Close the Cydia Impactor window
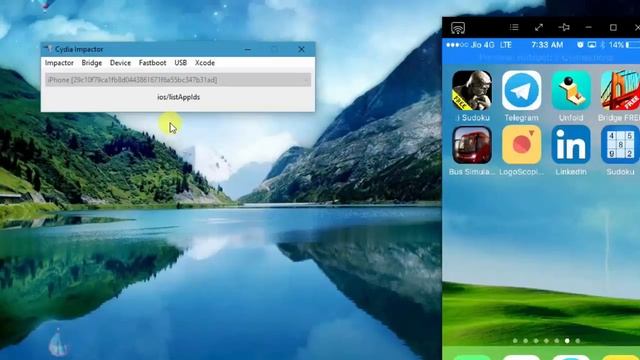Screen dimensions: 640x360 tap(301, 49)
